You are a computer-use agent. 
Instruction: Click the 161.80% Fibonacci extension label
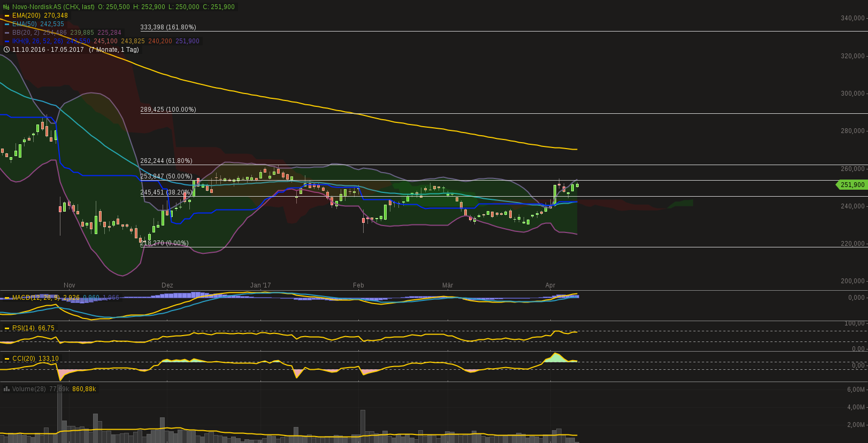pos(168,27)
